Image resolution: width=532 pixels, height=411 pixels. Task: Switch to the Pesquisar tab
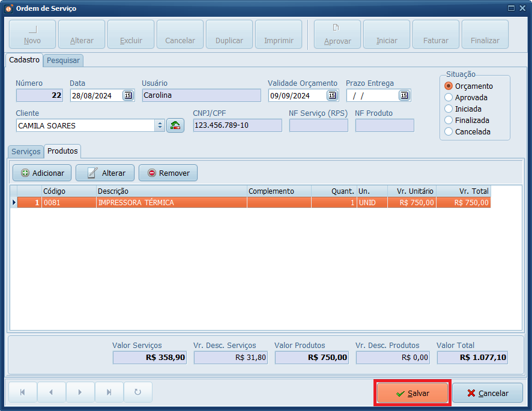click(x=63, y=61)
